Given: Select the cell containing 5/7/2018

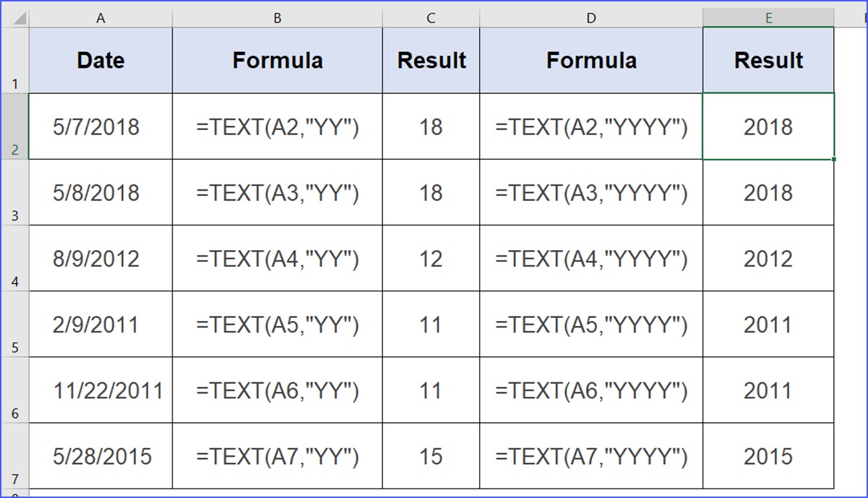Looking at the screenshot, I should (x=100, y=127).
